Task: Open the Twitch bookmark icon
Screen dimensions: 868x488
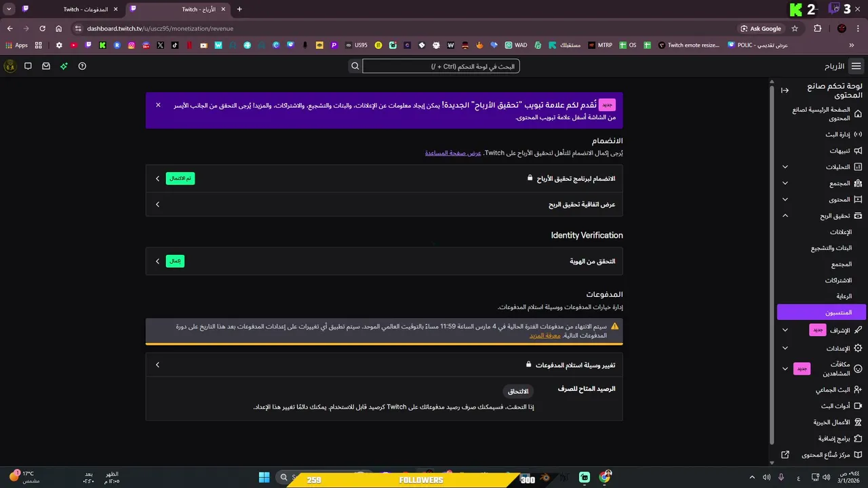Action: 88,45
